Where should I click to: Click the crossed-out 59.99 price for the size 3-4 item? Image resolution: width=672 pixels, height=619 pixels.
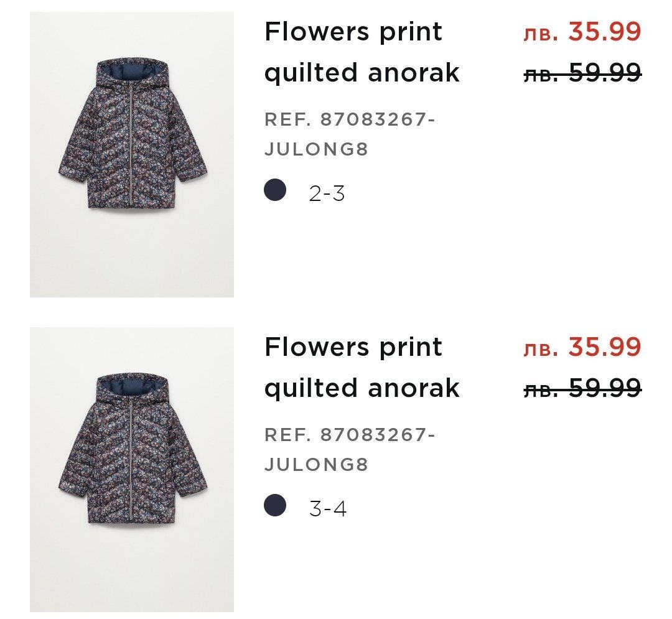coord(582,389)
